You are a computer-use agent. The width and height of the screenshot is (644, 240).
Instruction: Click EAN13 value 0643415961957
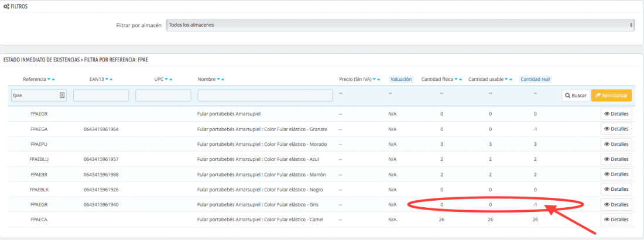[x=101, y=159]
